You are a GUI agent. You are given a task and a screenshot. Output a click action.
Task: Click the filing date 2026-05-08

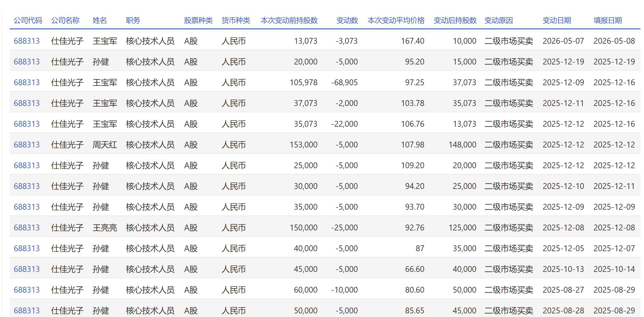tap(614, 41)
